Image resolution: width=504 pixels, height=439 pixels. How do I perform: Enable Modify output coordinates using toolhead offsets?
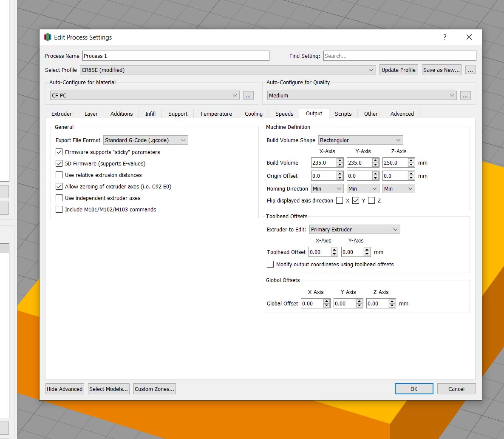[270, 264]
